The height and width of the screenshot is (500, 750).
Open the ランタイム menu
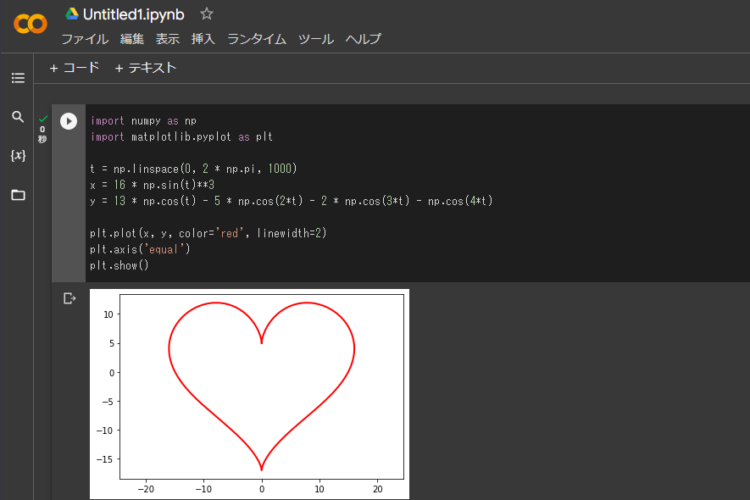click(x=256, y=39)
